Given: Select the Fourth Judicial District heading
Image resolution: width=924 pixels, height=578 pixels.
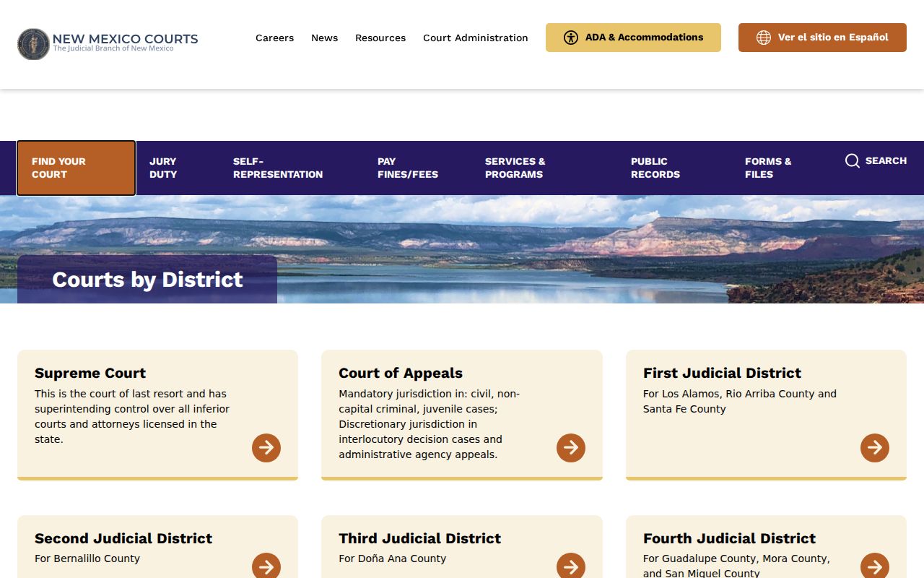Looking at the screenshot, I should pos(729,538).
